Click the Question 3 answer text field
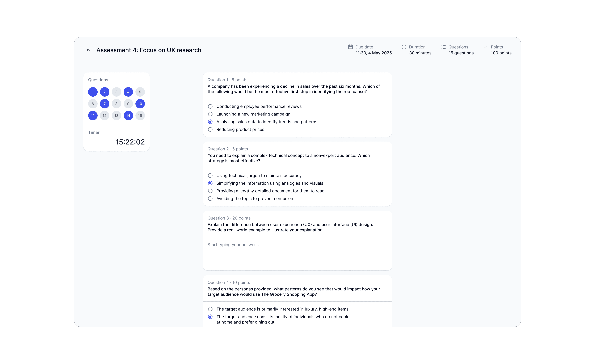 [x=297, y=253]
